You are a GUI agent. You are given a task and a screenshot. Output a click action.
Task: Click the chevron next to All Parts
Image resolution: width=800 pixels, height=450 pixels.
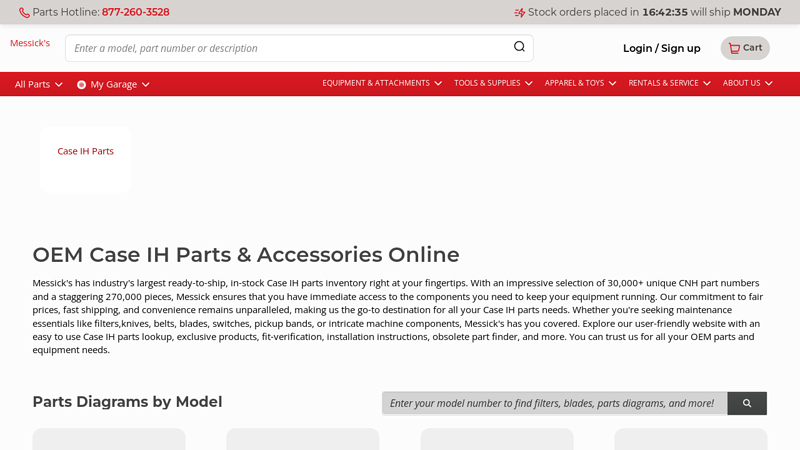(x=59, y=85)
